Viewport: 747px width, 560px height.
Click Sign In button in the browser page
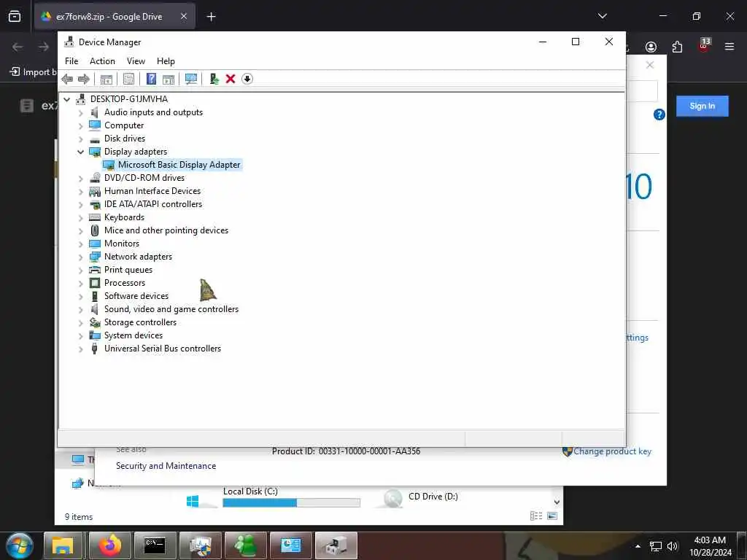click(x=703, y=106)
